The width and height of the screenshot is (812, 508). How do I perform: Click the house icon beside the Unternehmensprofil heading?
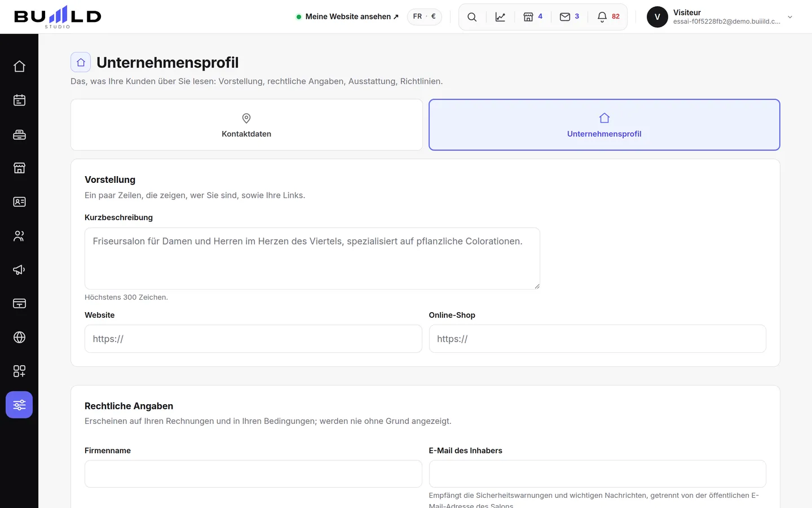click(x=81, y=62)
